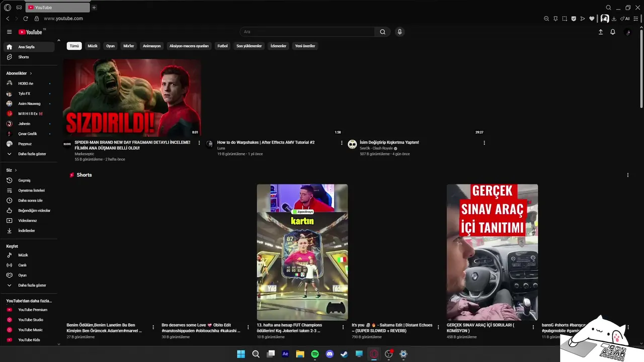Click the browser zoom-out magnifier icon
The image size is (644, 362).
coord(546,19)
